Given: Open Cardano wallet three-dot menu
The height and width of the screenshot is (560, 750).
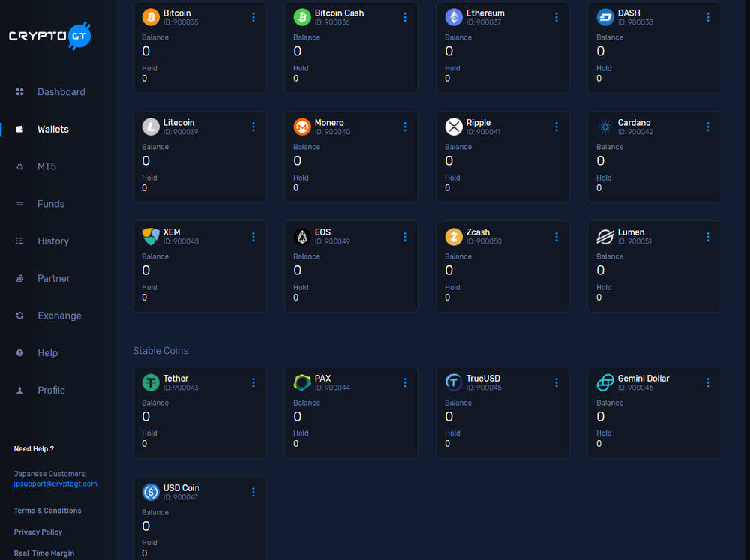Looking at the screenshot, I should [708, 127].
